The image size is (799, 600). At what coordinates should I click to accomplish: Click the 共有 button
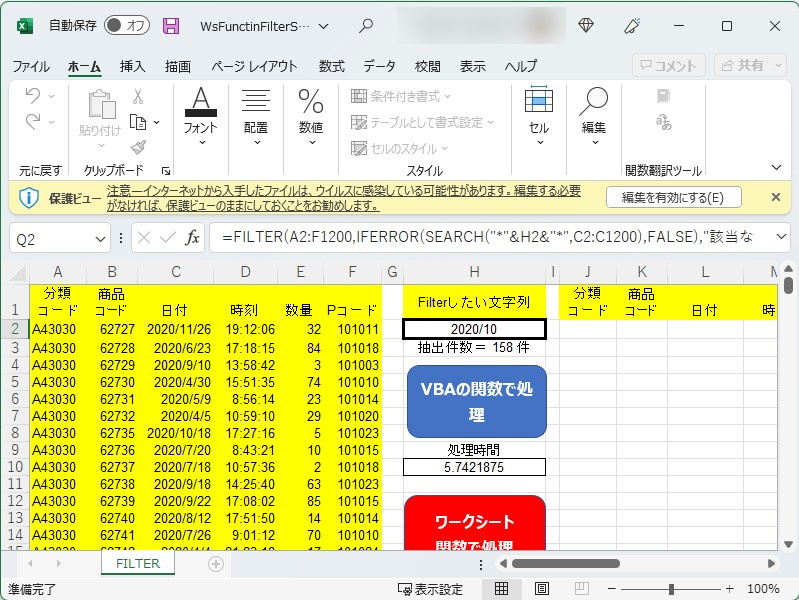click(750, 65)
